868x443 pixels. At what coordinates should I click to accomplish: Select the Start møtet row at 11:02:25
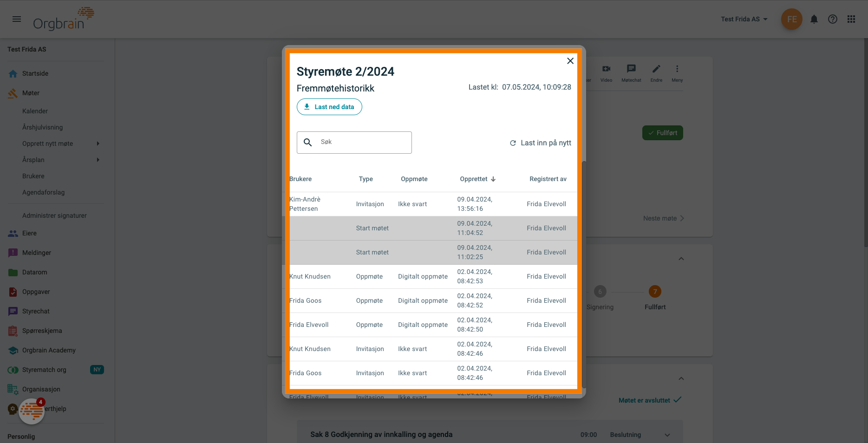[431, 252]
